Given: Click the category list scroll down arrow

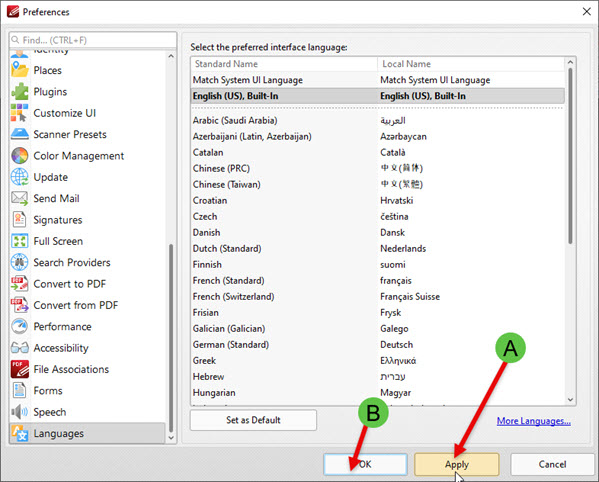Looking at the screenshot, I should 171,438.
